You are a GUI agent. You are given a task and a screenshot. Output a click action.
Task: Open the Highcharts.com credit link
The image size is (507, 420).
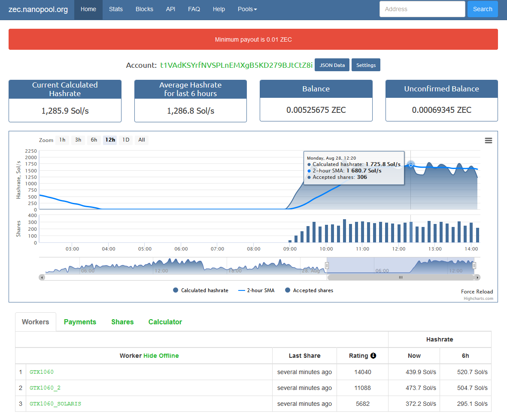point(478,299)
